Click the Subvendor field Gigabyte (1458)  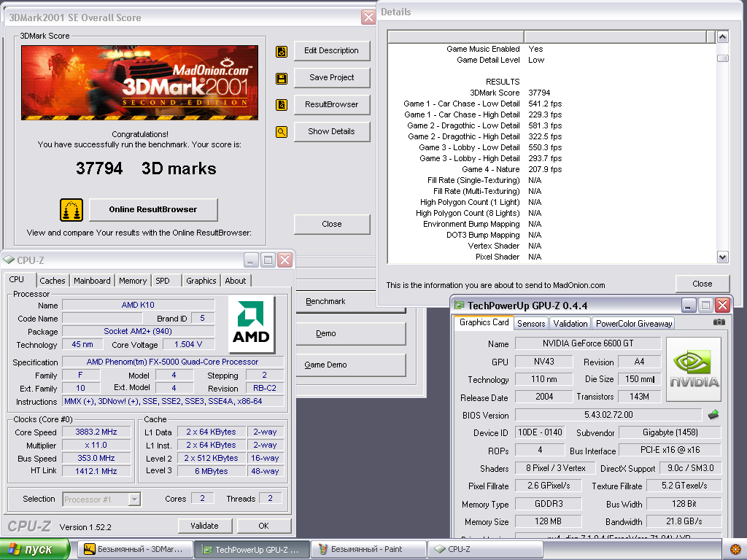click(670, 432)
